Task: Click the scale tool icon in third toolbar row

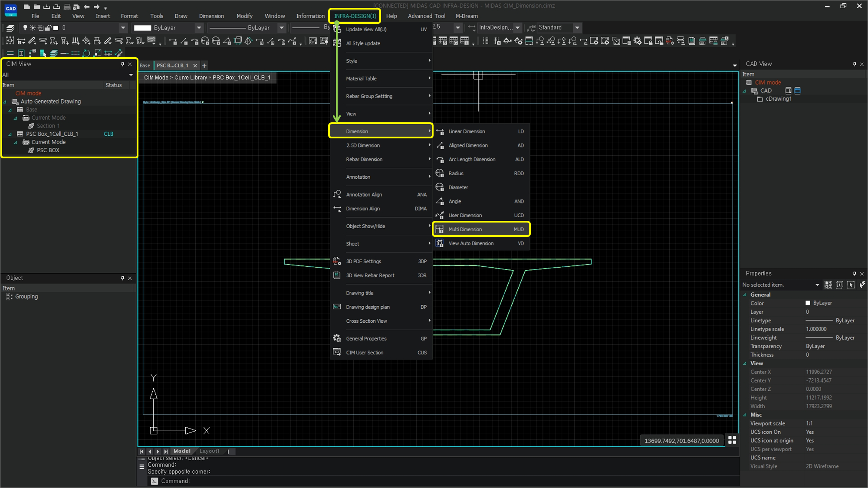Action: point(98,53)
